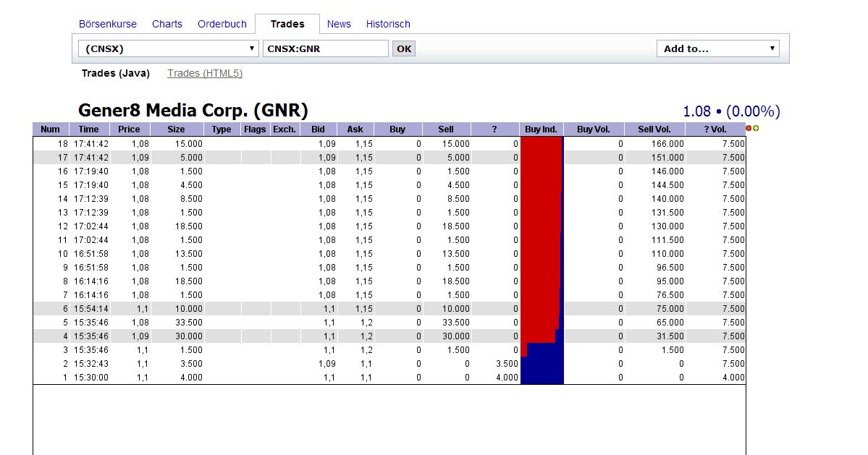Select the Trades (Java) view
Image resolution: width=868 pixels, height=455 pixels.
116,73
